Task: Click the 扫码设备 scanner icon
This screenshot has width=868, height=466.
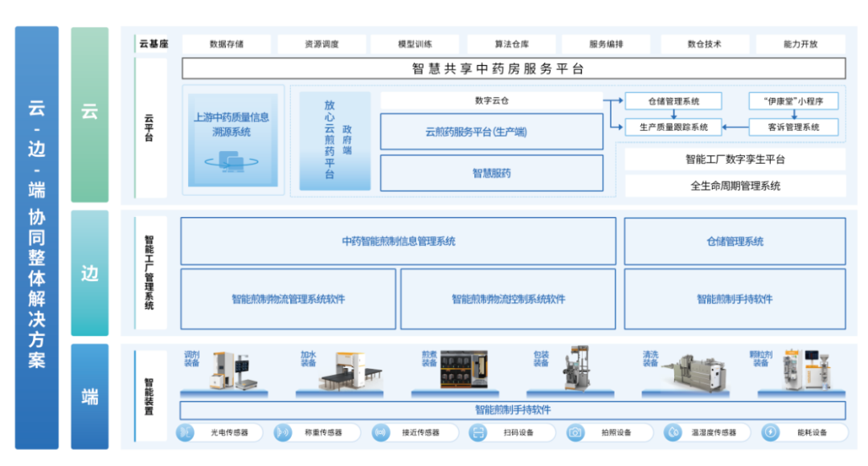Action: pyautogui.click(x=477, y=432)
